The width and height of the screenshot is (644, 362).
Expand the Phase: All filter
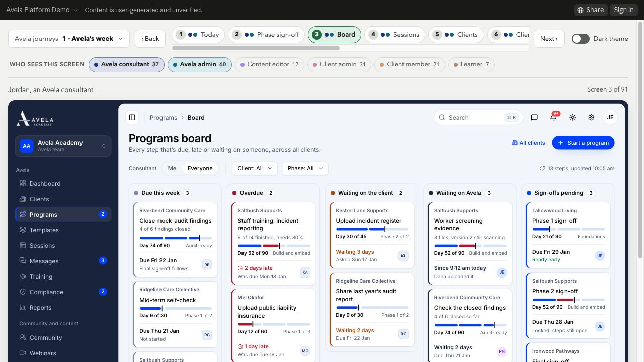[x=305, y=168]
